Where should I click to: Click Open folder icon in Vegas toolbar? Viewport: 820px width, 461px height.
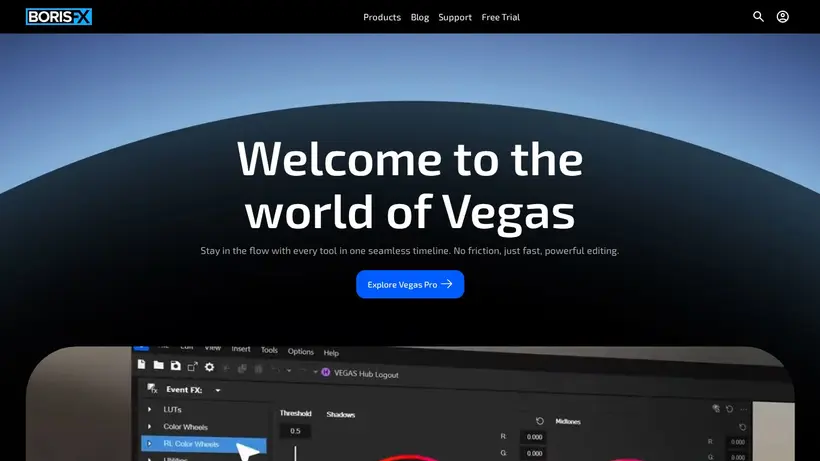point(158,365)
